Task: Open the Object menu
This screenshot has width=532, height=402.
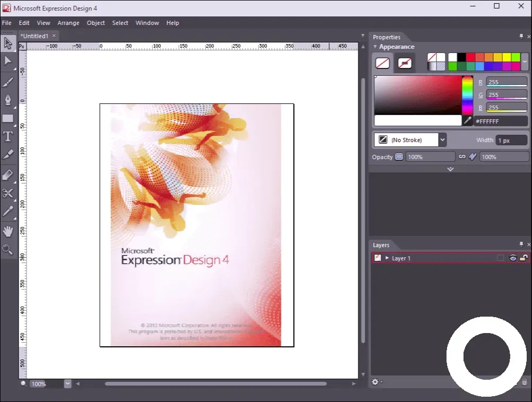Action: click(x=96, y=23)
